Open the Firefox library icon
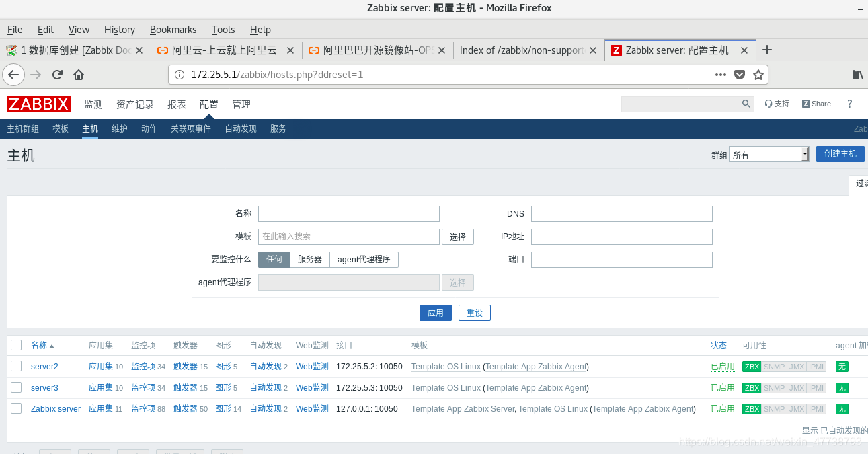868x454 pixels. click(x=858, y=75)
